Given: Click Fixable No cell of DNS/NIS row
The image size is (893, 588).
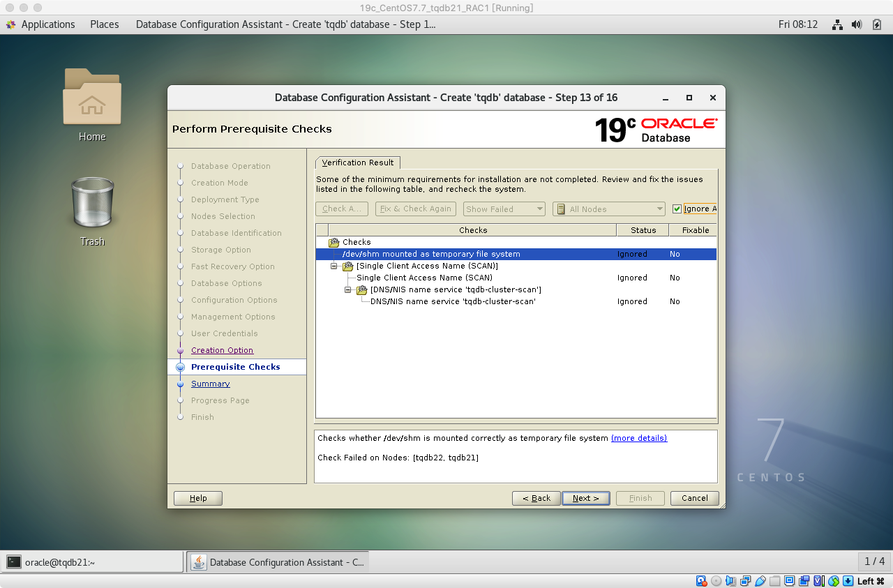Looking at the screenshot, I should pyautogui.click(x=675, y=301).
